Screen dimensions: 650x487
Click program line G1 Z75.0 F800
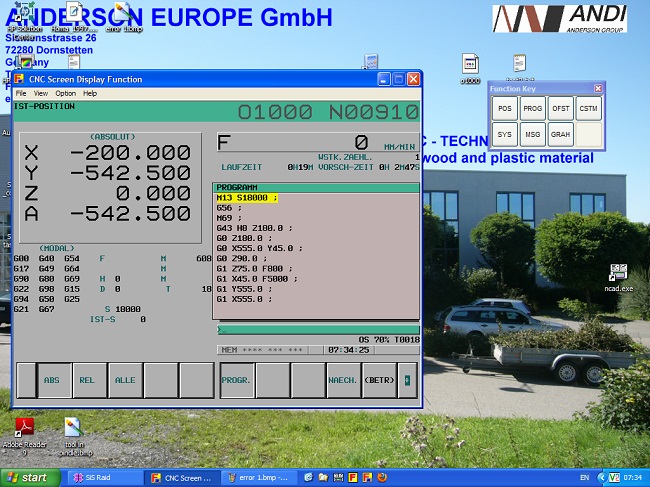tap(255, 269)
